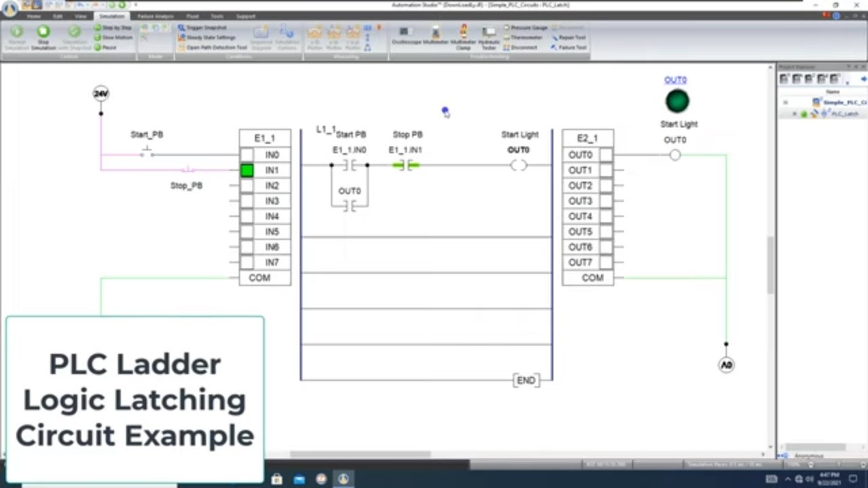Viewport: 868px width, 488px height.
Task: Open the Mail taskbar icon
Action: coord(299,479)
